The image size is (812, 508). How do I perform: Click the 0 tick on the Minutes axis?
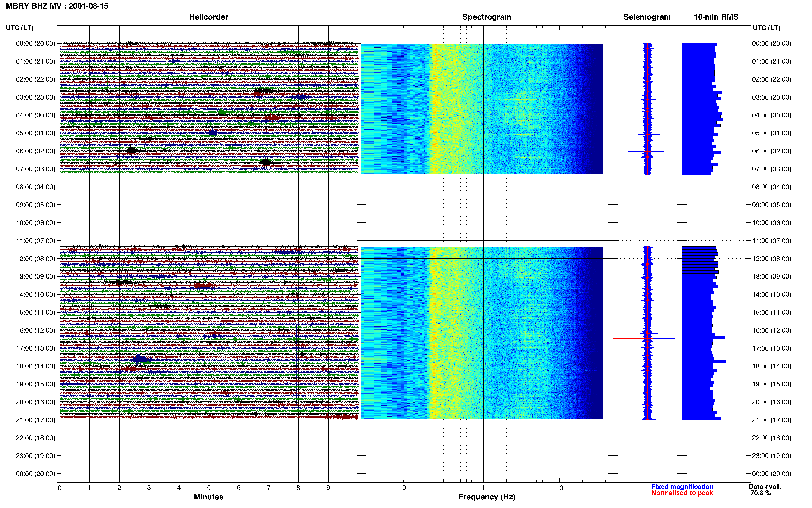point(59,487)
